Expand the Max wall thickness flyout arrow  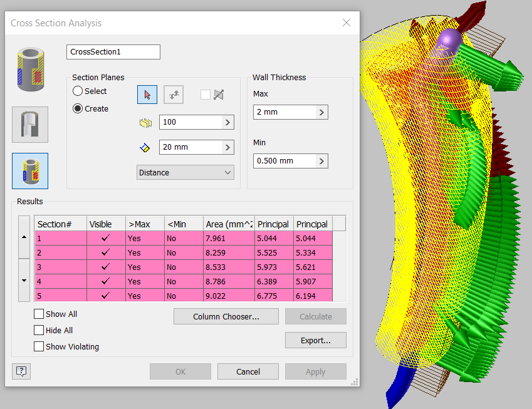pos(322,111)
